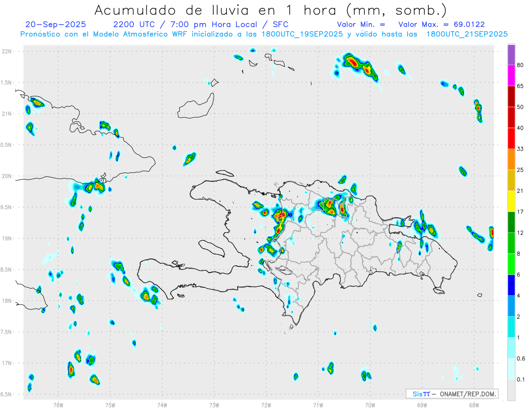Screen dimensions: 532x411
Task: Select the '69W' longitude label
Action: point(422,405)
